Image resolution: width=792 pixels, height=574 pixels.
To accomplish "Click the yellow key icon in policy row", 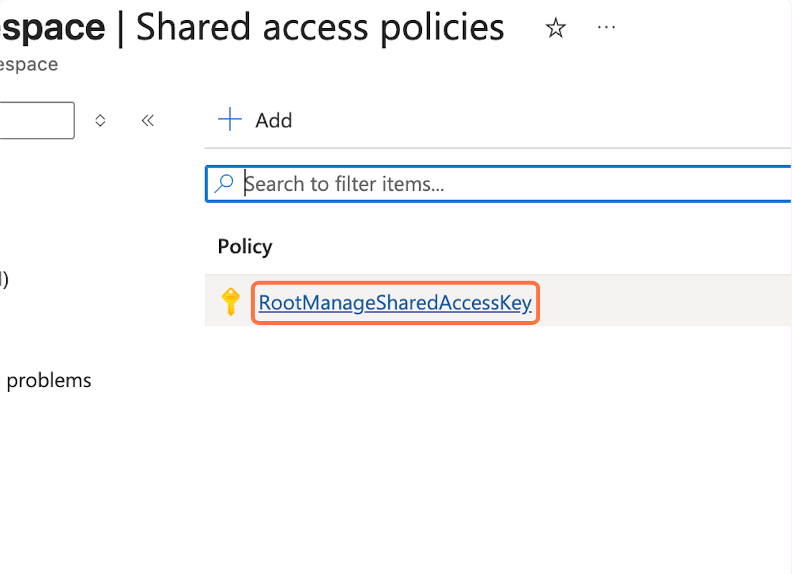I will point(231,301).
